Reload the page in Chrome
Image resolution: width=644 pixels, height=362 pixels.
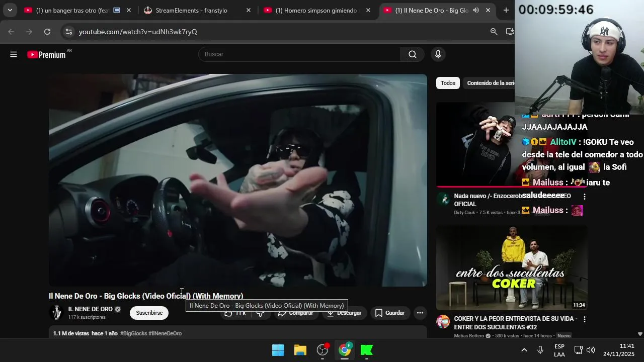(47, 32)
